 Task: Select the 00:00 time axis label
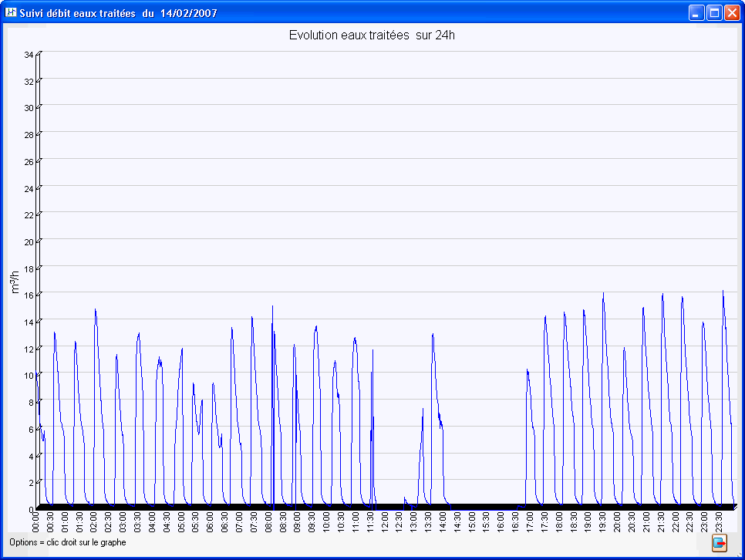click(x=36, y=523)
